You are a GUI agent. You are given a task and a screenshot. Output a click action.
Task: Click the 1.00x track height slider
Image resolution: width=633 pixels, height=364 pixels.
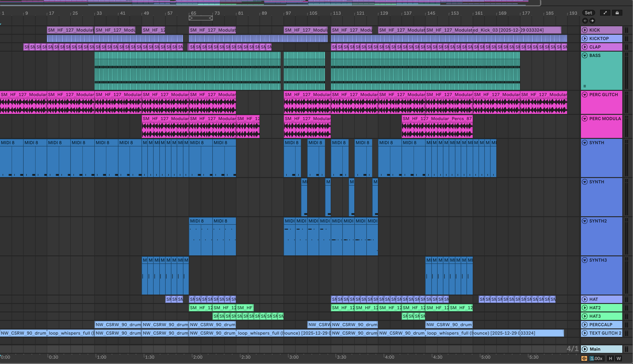coord(596,358)
